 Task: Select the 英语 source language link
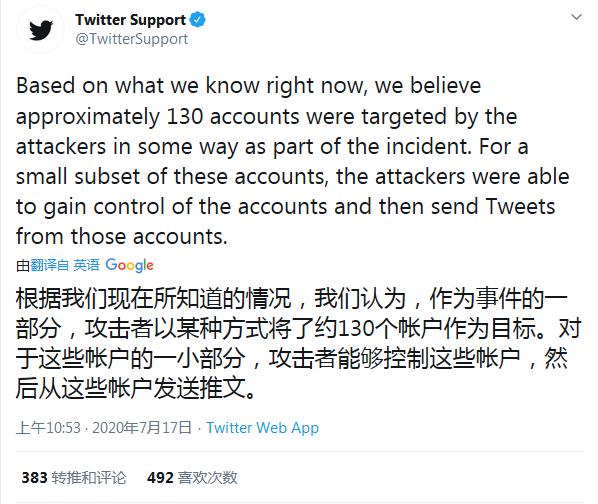coord(86,265)
